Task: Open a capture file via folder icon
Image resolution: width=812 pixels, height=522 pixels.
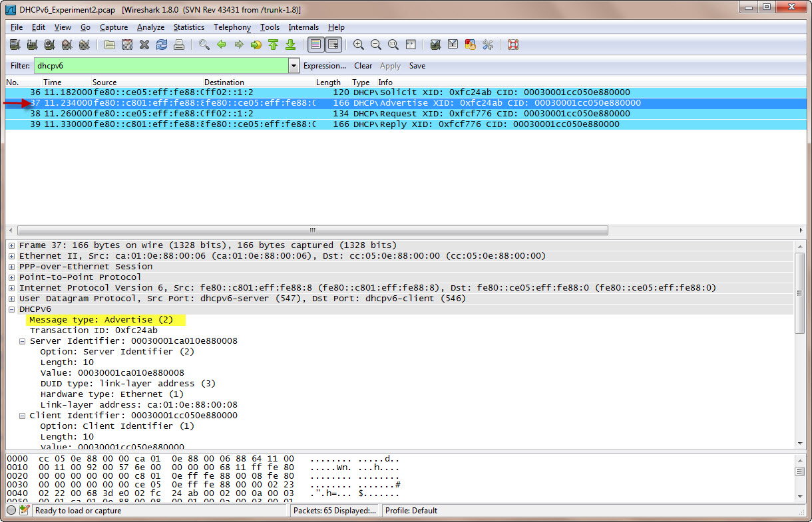Action: click(x=109, y=45)
